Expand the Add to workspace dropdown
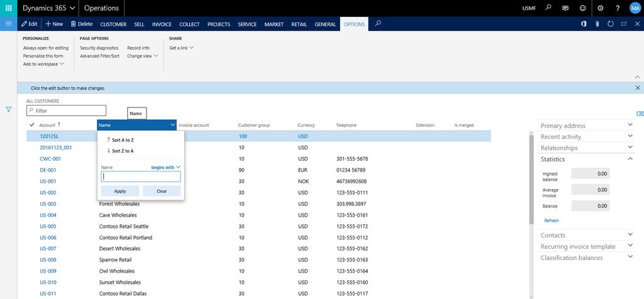 click(43, 64)
